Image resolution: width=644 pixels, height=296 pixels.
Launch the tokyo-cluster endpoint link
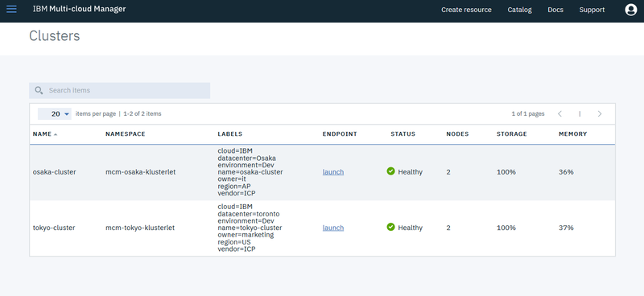[333, 228]
